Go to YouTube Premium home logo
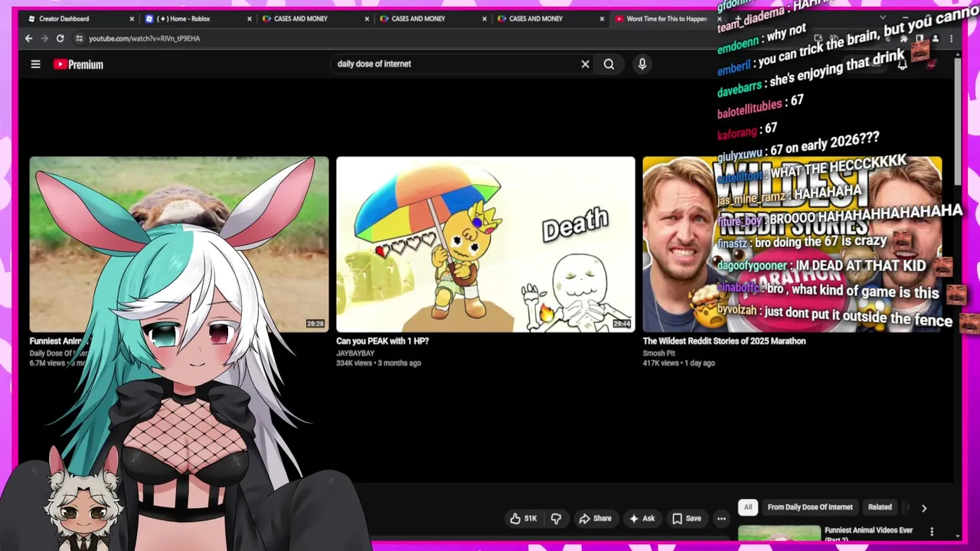 78,64
